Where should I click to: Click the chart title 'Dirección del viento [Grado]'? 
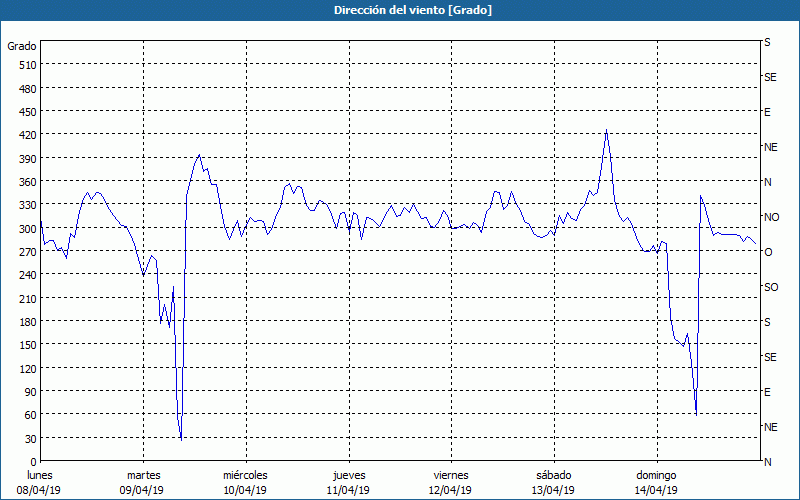(x=413, y=10)
